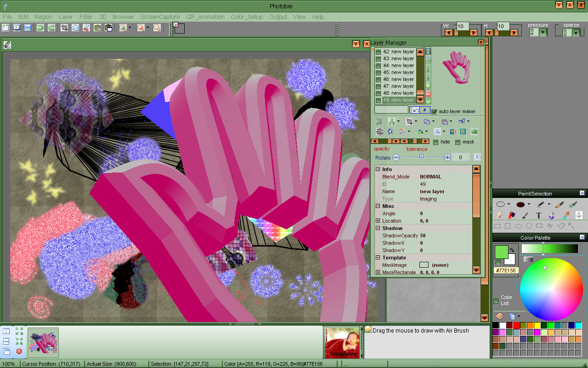
Task: Click the zoom out magnifier icon
Action: pyautogui.click(x=141, y=28)
